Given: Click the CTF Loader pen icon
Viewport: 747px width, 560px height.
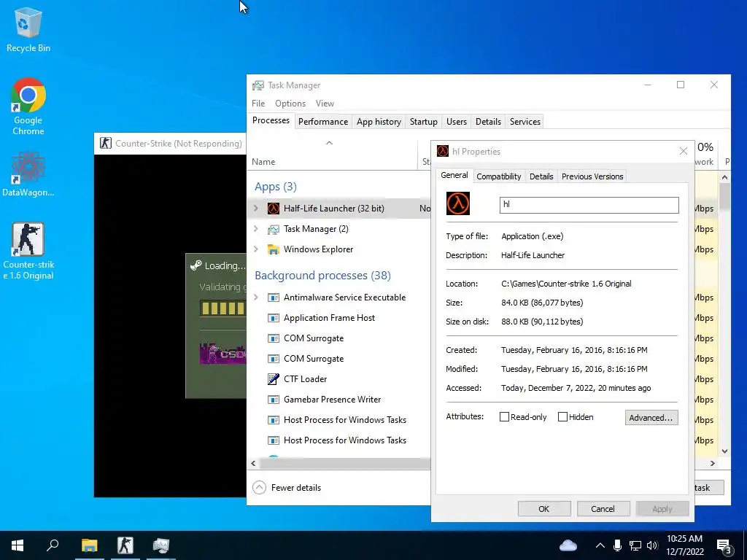Looking at the screenshot, I should [274, 379].
